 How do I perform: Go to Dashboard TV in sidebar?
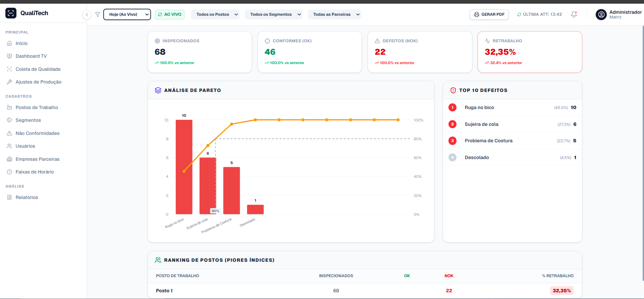31,56
